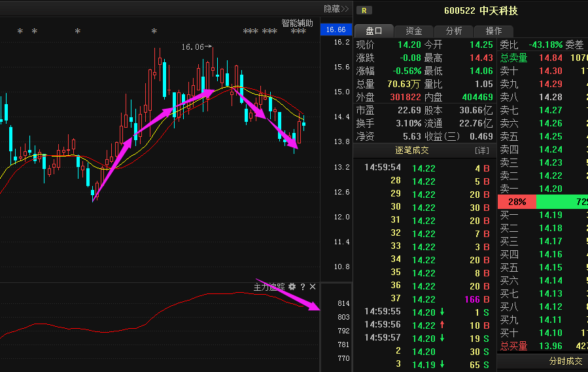Viewport: 588px width, 372px height.
Task: Select 外盘 value 301822
Action: (x=406, y=97)
